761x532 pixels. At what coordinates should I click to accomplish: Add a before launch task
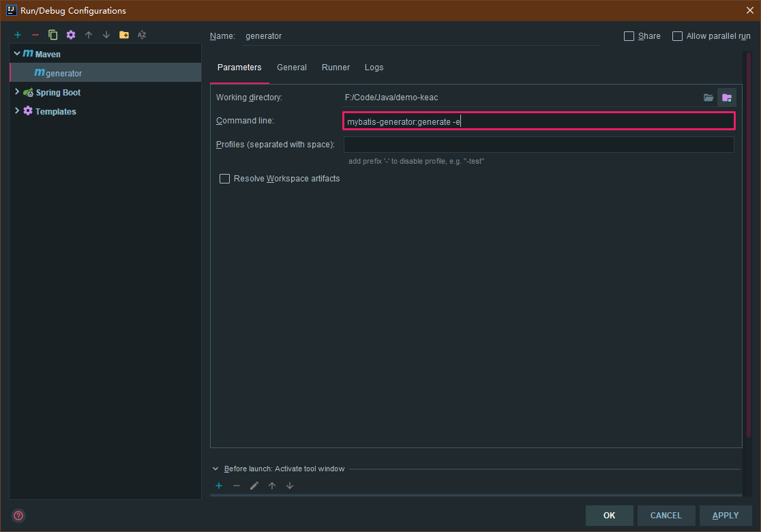[219, 486]
